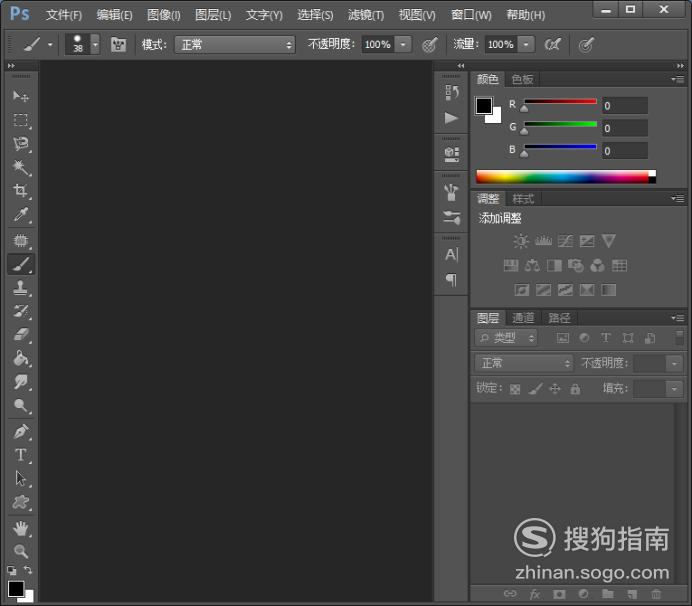Screen dimensions: 692x606
Task: Toggle shape layer filter
Action: click(x=628, y=338)
